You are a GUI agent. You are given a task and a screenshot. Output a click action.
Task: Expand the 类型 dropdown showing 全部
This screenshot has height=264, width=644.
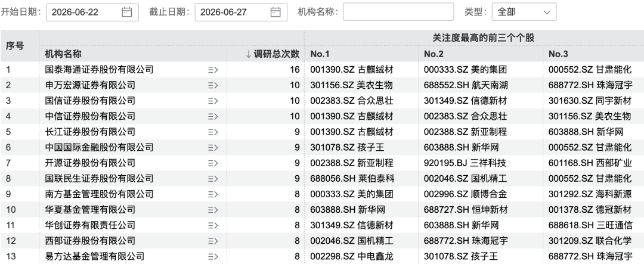point(524,12)
